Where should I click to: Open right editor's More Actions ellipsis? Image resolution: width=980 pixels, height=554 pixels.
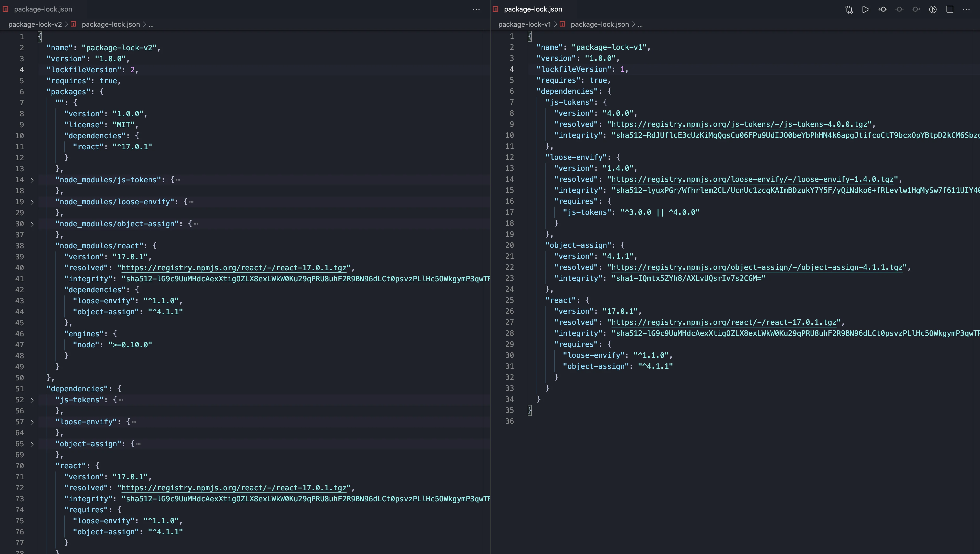pyautogui.click(x=966, y=9)
